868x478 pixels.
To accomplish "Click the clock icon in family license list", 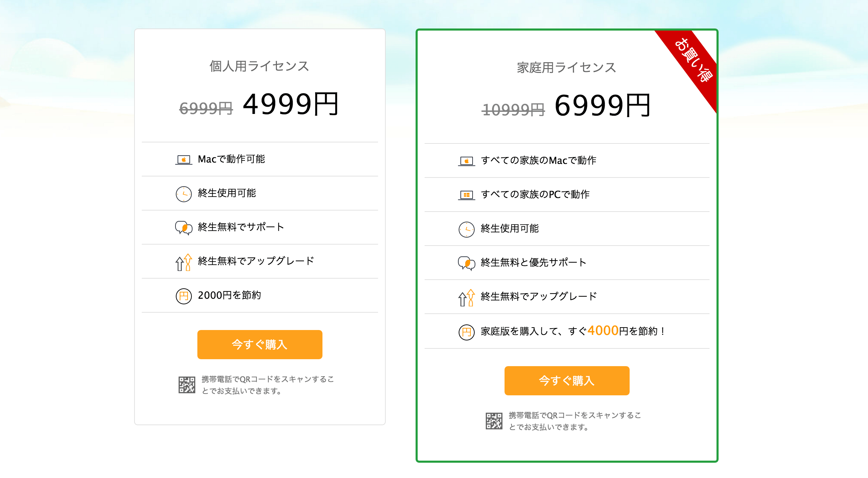I will click(x=466, y=229).
